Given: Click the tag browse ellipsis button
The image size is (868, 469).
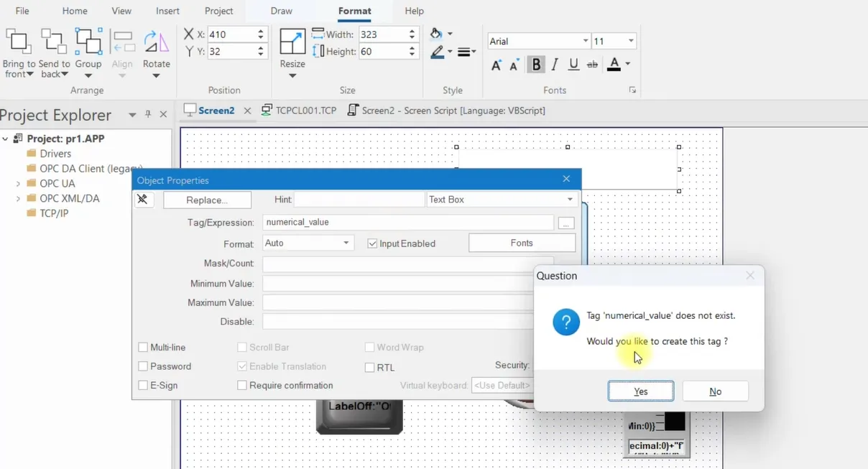Looking at the screenshot, I should pos(566,223).
